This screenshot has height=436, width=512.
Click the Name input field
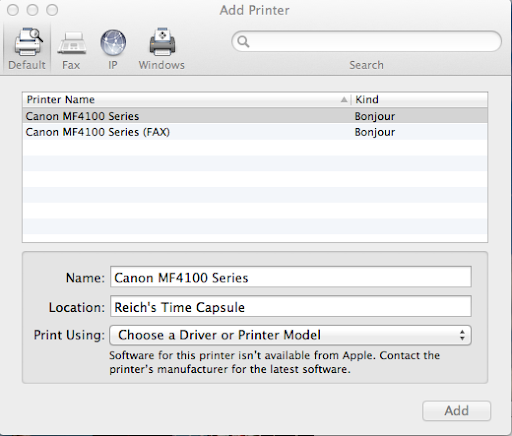tap(291, 277)
